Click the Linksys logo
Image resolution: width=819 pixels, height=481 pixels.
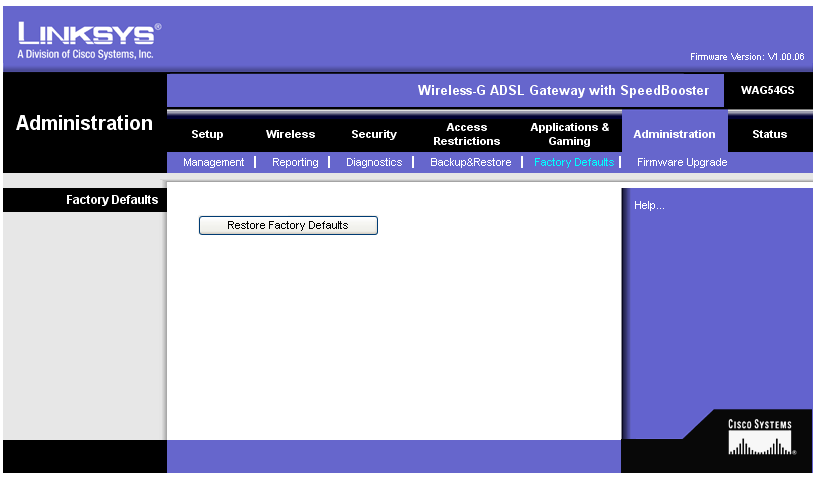tap(89, 34)
